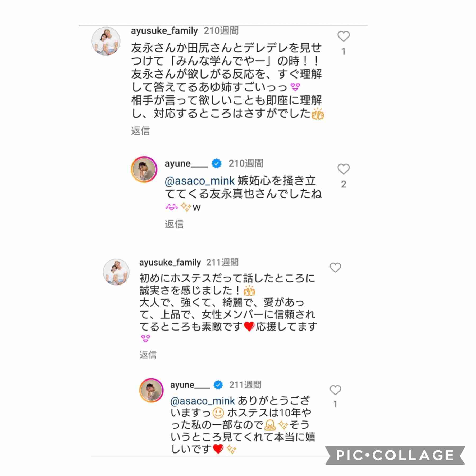
Task: Visit ayune___ profile from 211週間 reply username
Action: (x=190, y=385)
